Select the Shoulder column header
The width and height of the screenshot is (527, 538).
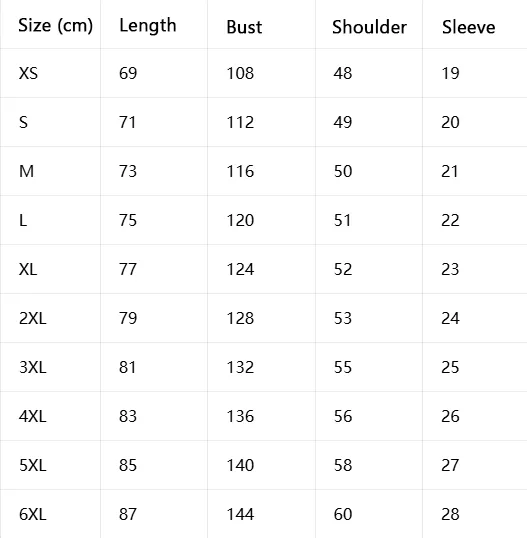click(369, 27)
